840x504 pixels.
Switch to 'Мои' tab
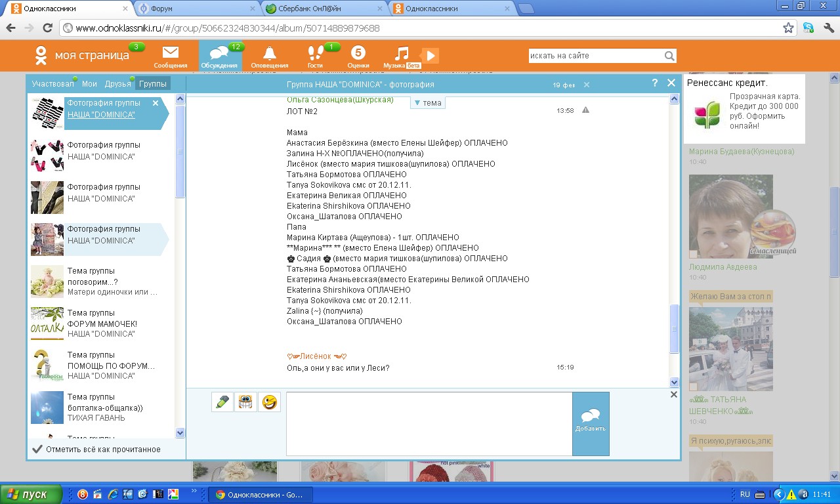point(89,84)
